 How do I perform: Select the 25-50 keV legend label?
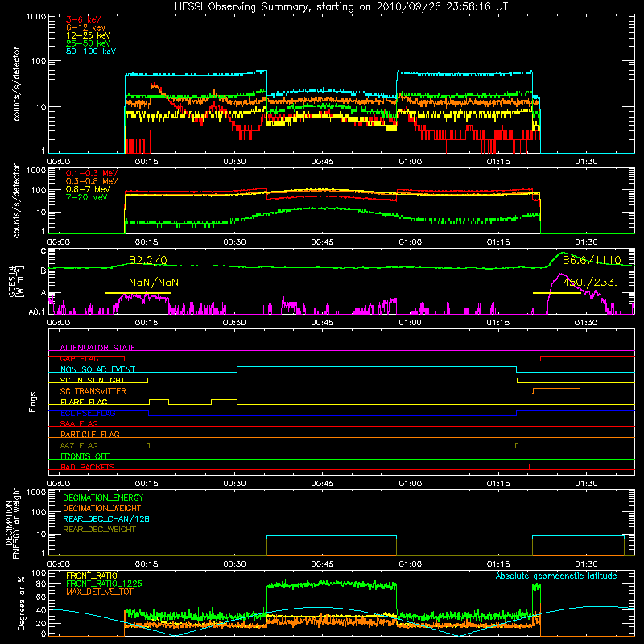89,43
